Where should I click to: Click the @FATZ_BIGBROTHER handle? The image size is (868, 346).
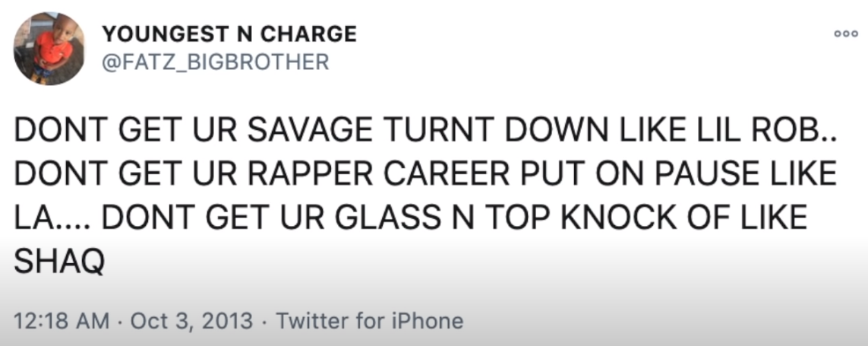pos(216,62)
